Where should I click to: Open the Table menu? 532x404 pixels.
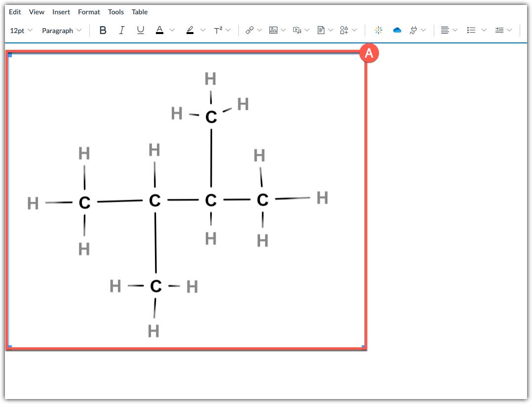click(139, 12)
